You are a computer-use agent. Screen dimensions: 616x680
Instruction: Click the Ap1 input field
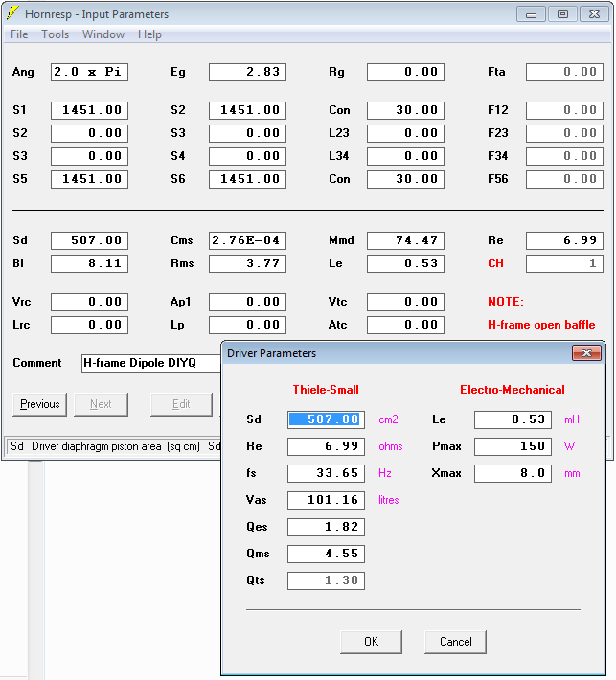248,302
